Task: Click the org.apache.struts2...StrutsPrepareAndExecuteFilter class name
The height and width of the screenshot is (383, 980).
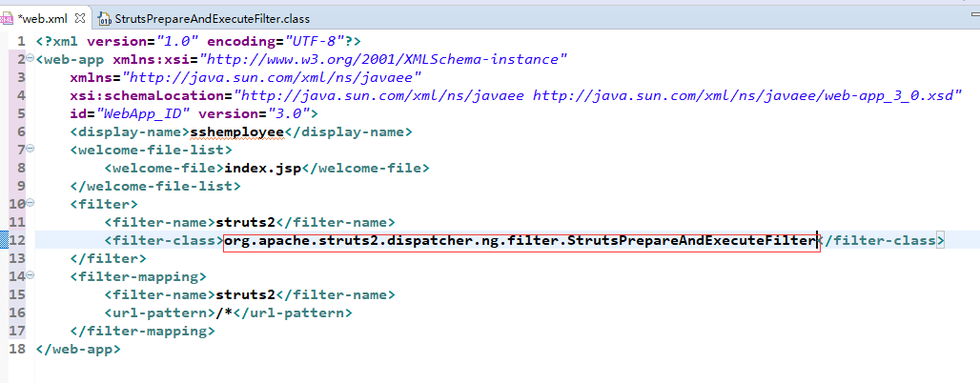Action: coord(521,240)
